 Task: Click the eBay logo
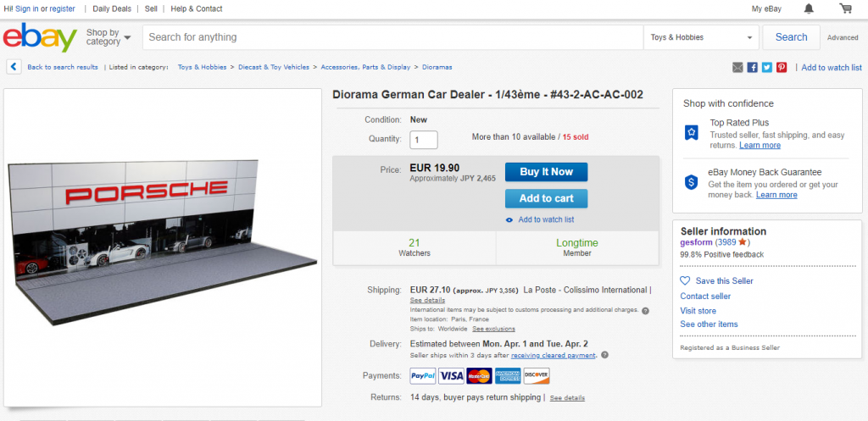[x=41, y=38]
